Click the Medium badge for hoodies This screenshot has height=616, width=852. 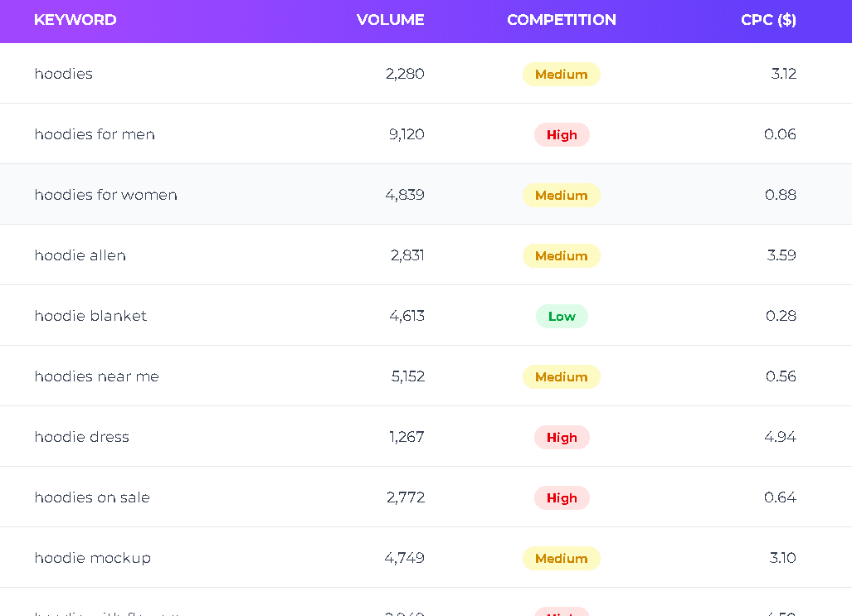[561, 75]
